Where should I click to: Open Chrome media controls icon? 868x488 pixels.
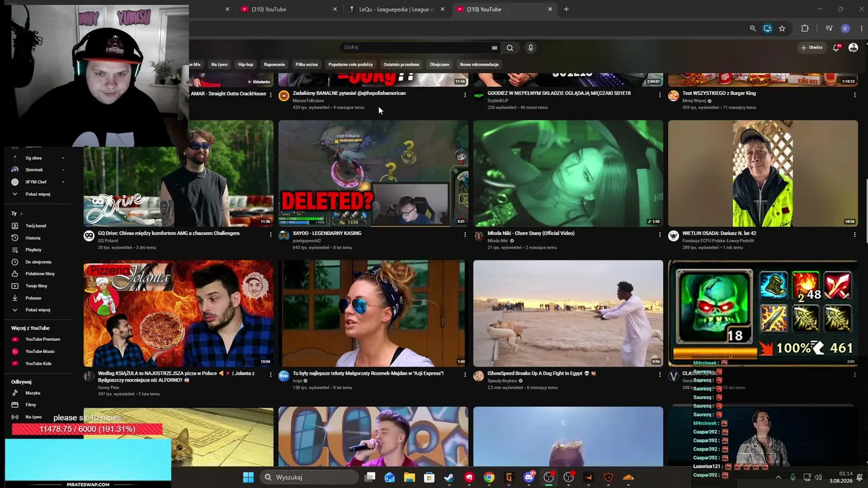[x=829, y=28]
